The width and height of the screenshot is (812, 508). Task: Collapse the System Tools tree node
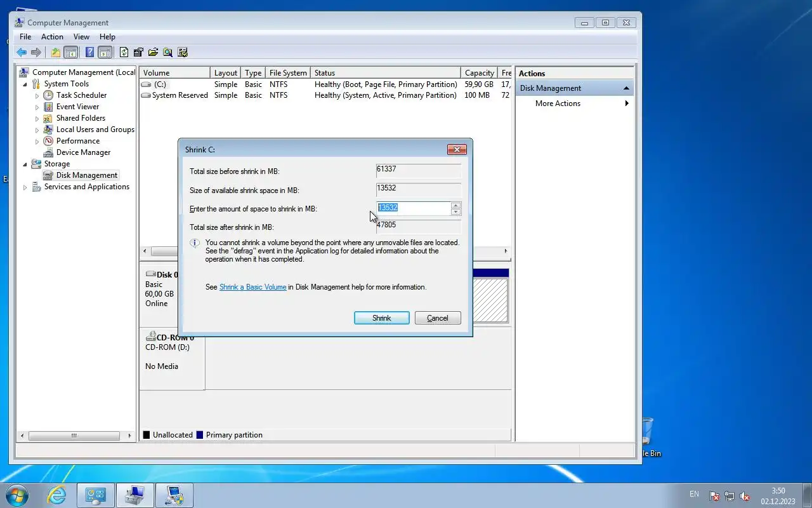(25, 84)
